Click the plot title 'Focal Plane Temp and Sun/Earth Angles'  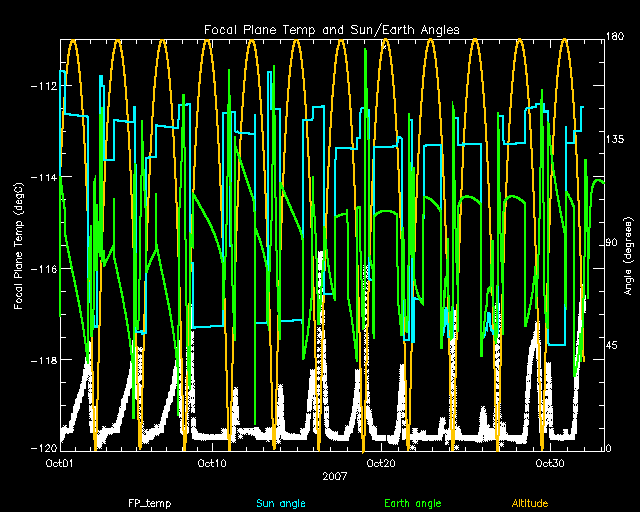click(x=331, y=30)
